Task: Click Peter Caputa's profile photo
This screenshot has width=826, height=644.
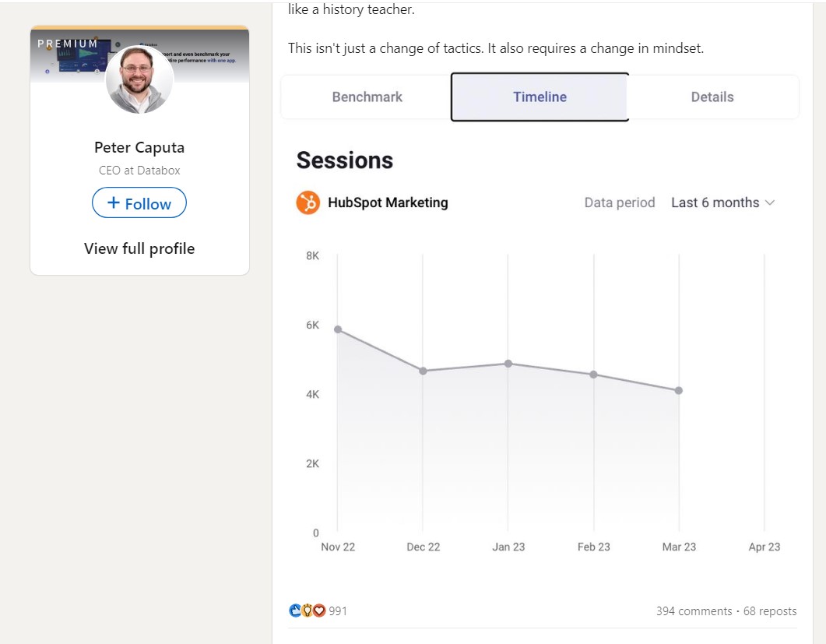Action: click(x=139, y=81)
